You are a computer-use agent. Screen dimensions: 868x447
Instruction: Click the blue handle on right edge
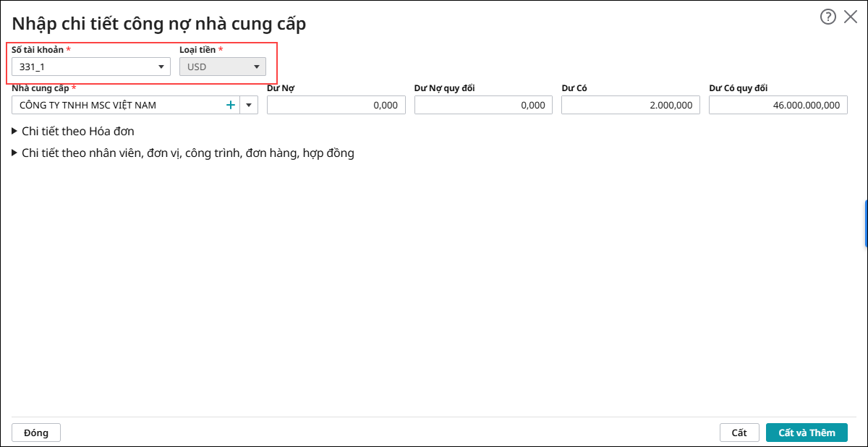click(x=866, y=223)
